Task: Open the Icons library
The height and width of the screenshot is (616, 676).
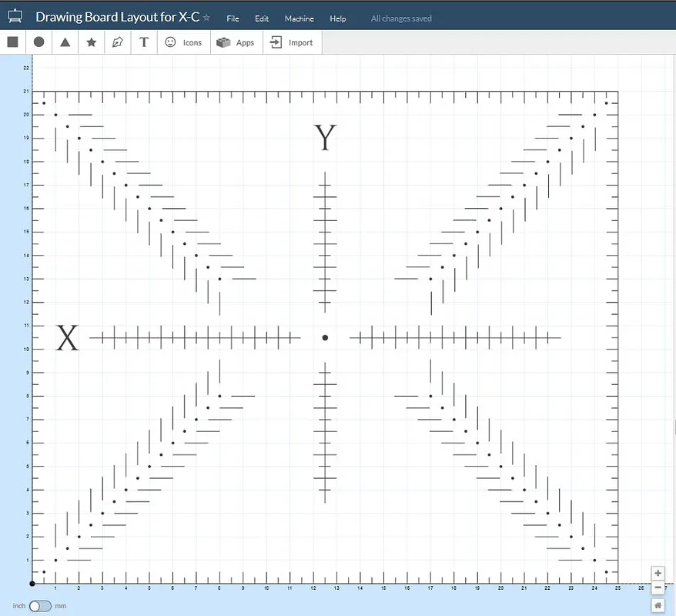Action: coord(183,42)
